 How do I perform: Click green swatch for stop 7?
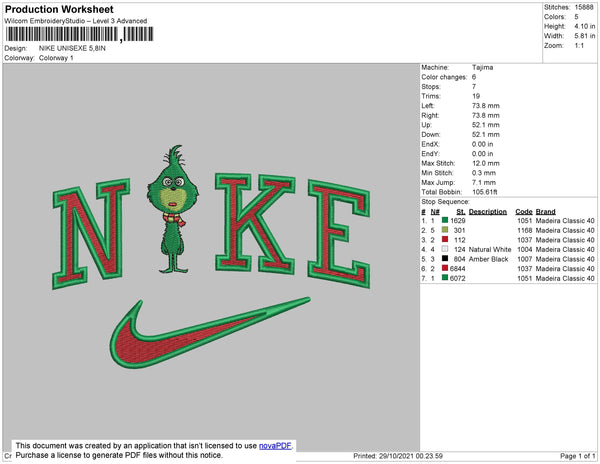(x=445, y=277)
